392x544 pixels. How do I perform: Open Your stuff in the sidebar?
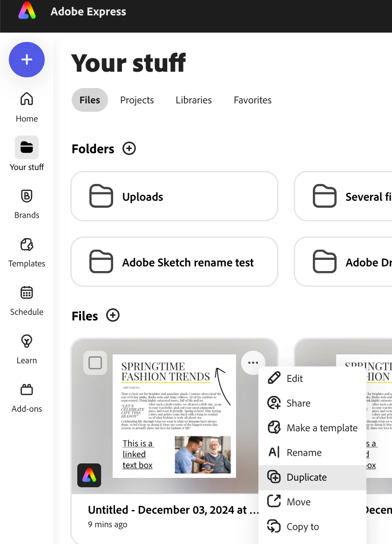click(x=27, y=154)
